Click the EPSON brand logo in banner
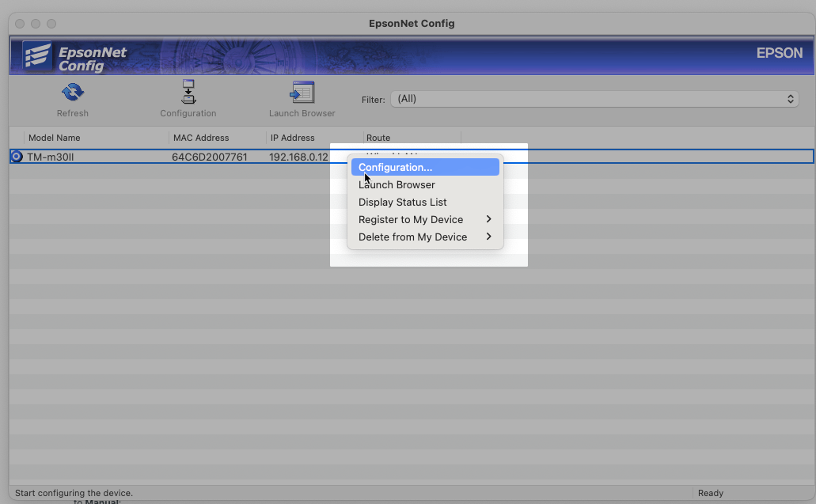Image resolution: width=816 pixels, height=504 pixels. click(779, 53)
